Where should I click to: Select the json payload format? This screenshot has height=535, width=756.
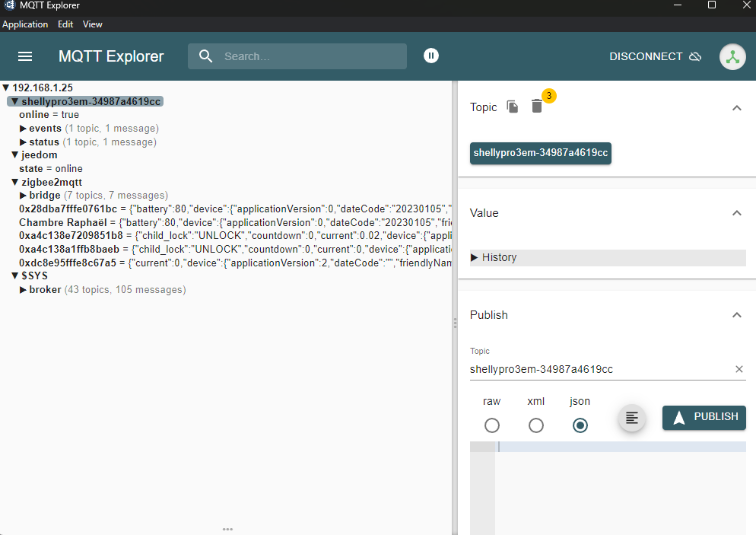point(580,425)
